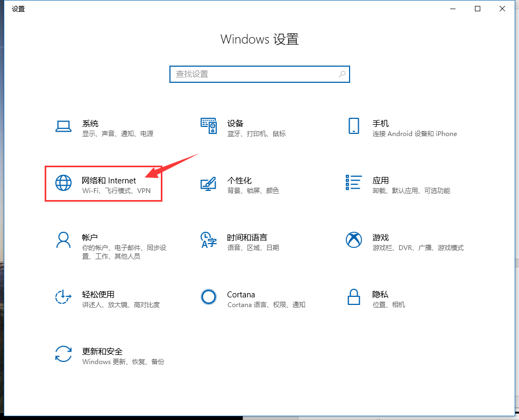519x420 pixels.
Task: Open the 手机 settings category
Action: coord(381,124)
